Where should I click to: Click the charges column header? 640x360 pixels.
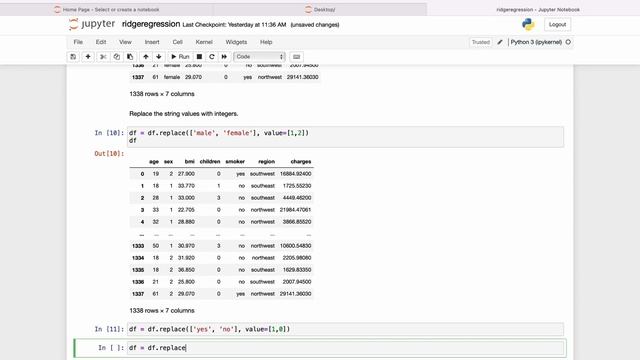click(301, 162)
